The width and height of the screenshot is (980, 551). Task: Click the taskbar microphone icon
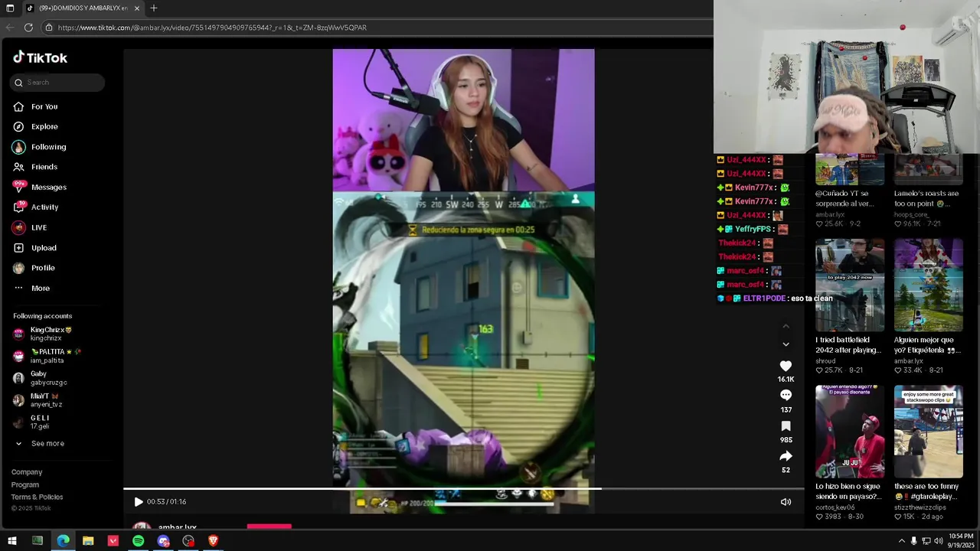tap(913, 541)
